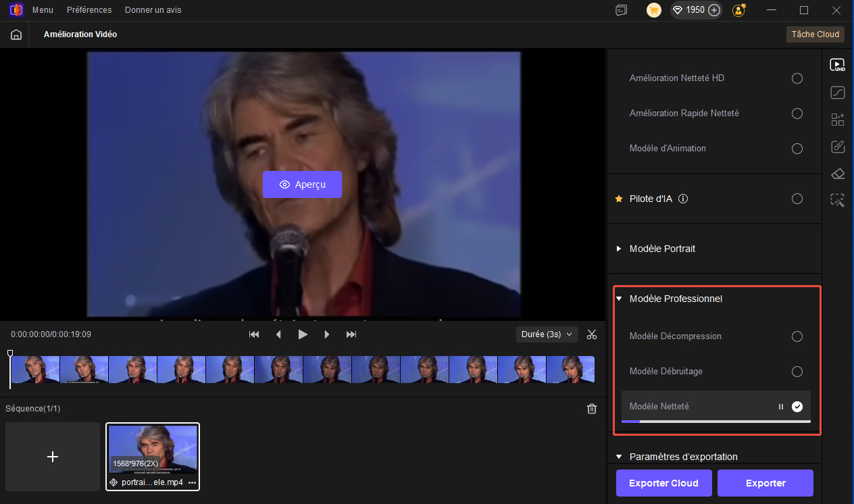Select the Amélioration Netteté HD radio button
This screenshot has width=854, height=504.
[x=797, y=78]
